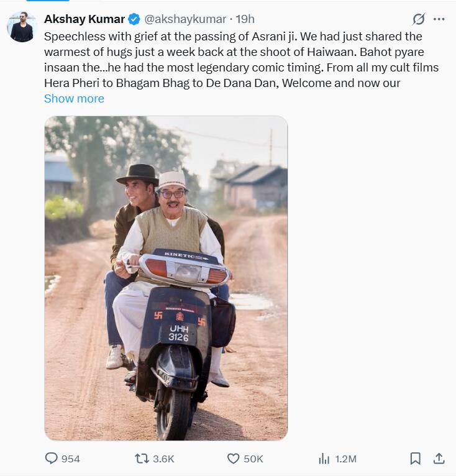Image resolution: width=456 pixels, height=476 pixels.
Task: Click Akshay Kumar's profile avatar
Action: pos(22,27)
